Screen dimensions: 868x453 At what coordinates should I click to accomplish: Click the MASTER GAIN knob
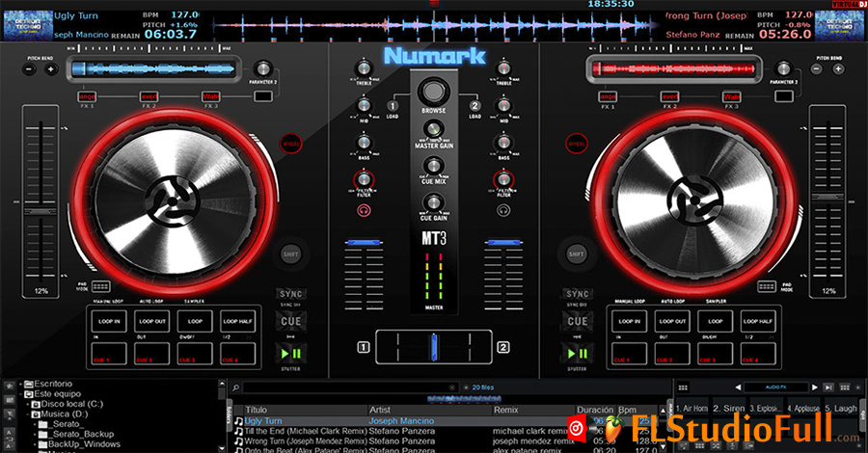click(x=433, y=130)
